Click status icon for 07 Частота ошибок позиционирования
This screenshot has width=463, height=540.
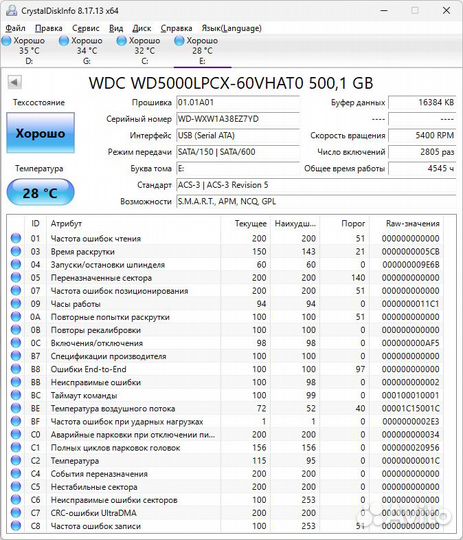click(x=16, y=290)
